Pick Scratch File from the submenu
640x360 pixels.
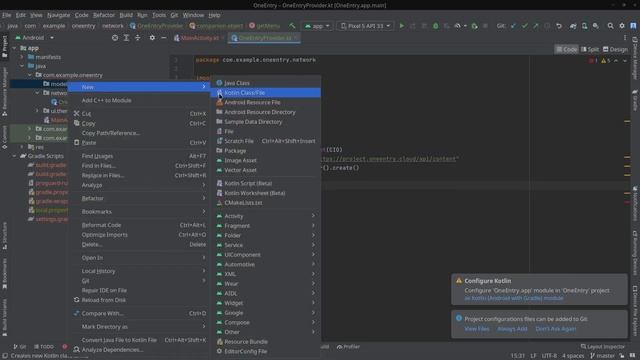[x=265, y=141]
